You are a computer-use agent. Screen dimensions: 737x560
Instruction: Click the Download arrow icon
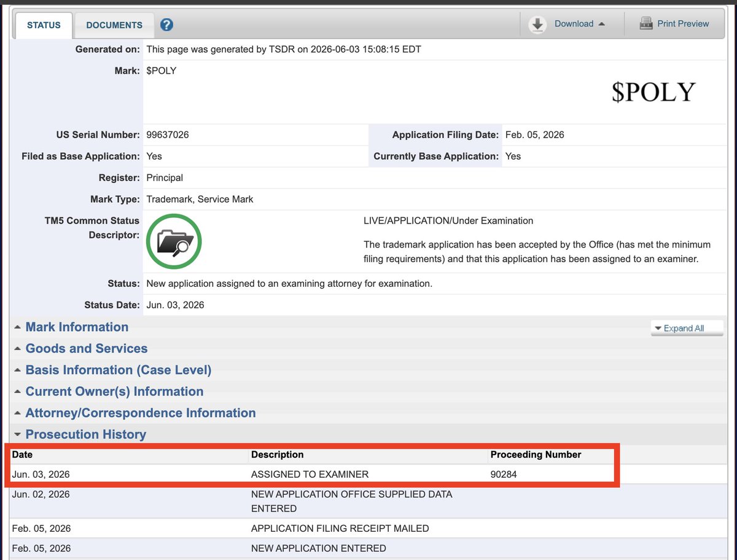[x=537, y=24]
